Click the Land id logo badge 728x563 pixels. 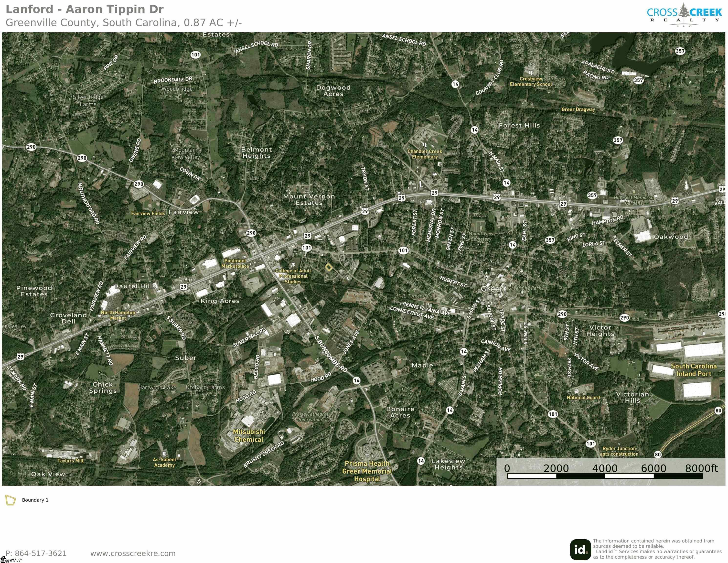580,550
